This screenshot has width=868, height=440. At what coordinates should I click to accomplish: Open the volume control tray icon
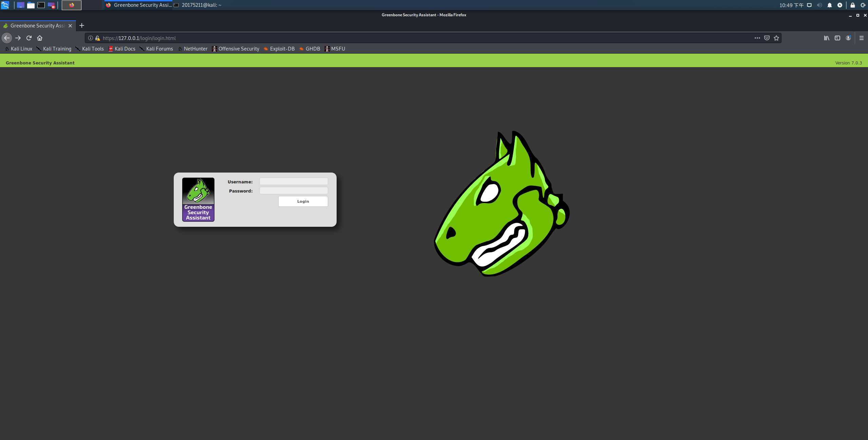tap(819, 5)
